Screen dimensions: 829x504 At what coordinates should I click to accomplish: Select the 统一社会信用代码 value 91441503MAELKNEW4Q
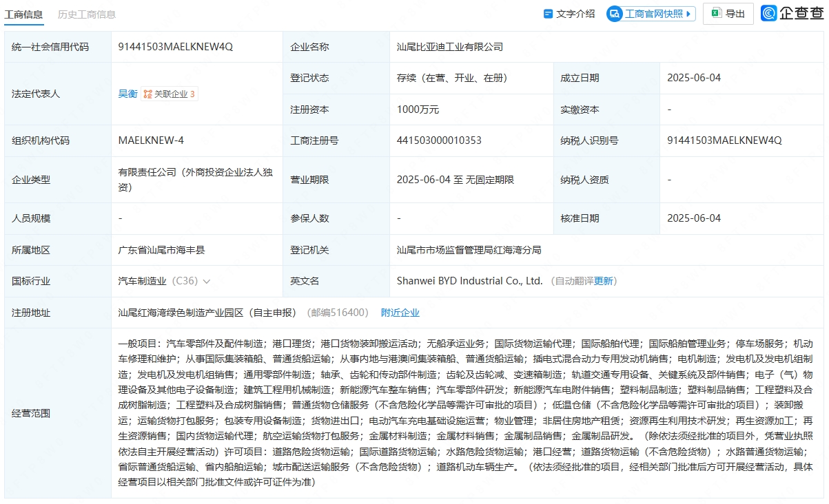(176, 47)
